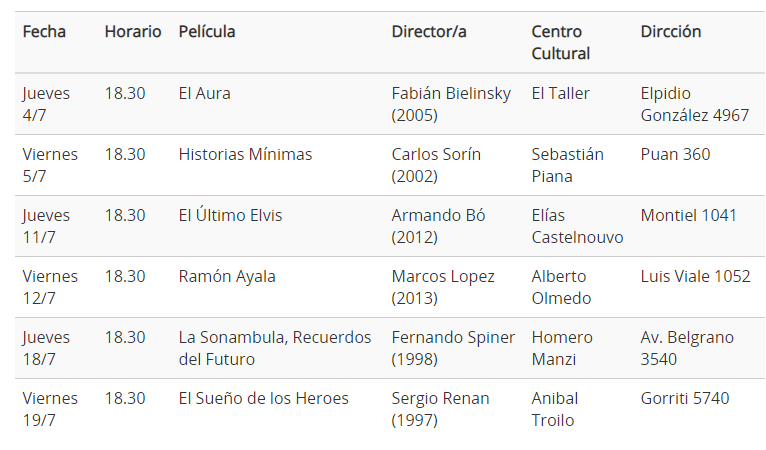The height and width of the screenshot is (450, 766).
Task: Select the Marcos Lopez (2013) director cell
Action: pyautogui.click(x=443, y=287)
